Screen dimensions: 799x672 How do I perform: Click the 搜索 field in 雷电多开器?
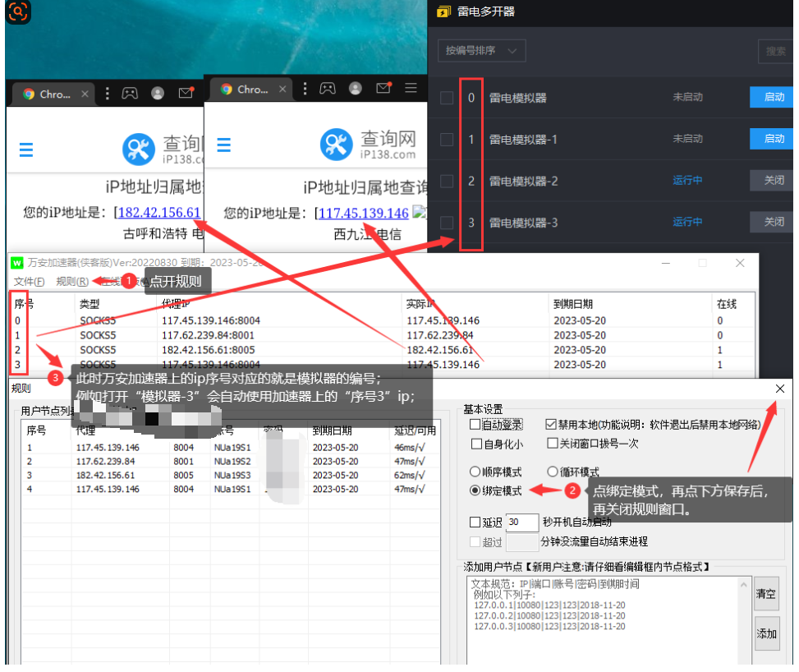click(775, 51)
